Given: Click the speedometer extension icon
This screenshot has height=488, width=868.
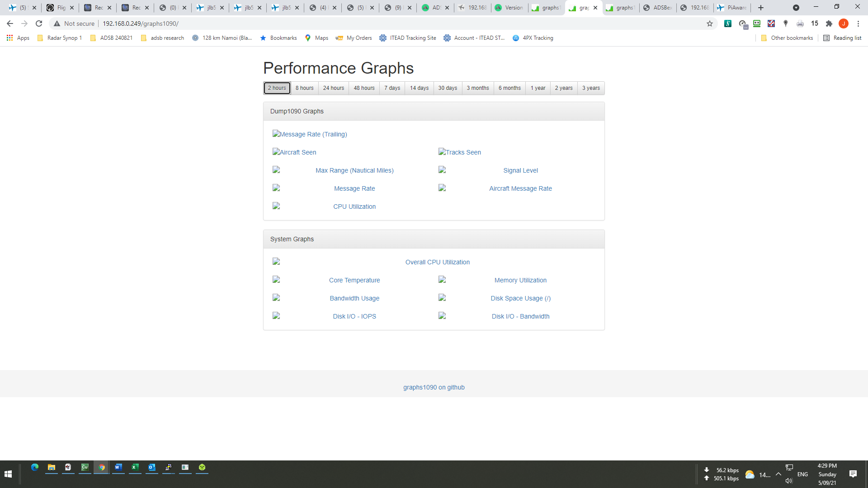Looking at the screenshot, I should pos(742,23).
